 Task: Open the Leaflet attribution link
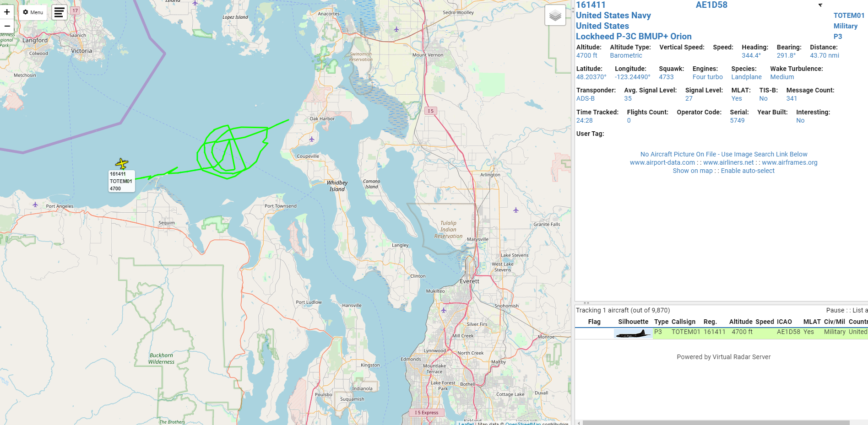tap(467, 424)
